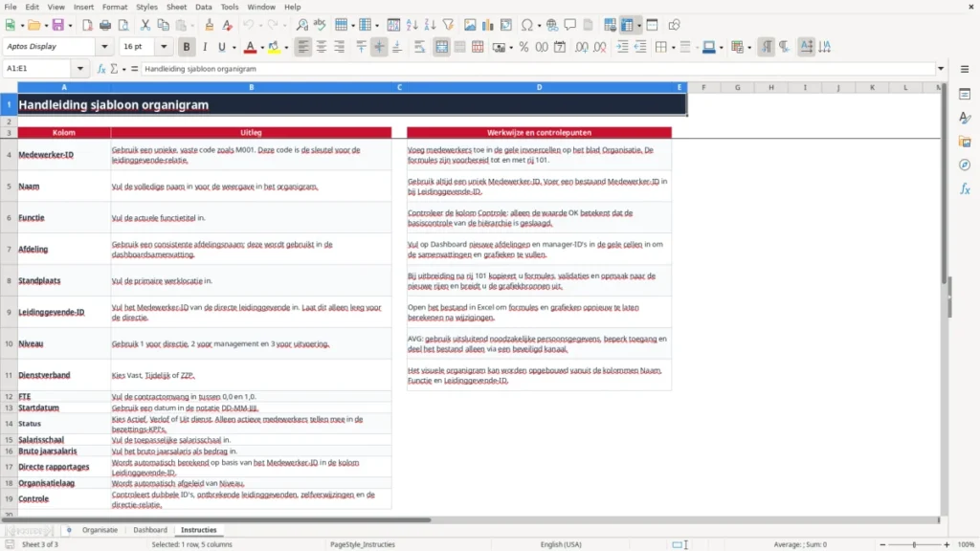Clear direct formatting

point(228,25)
